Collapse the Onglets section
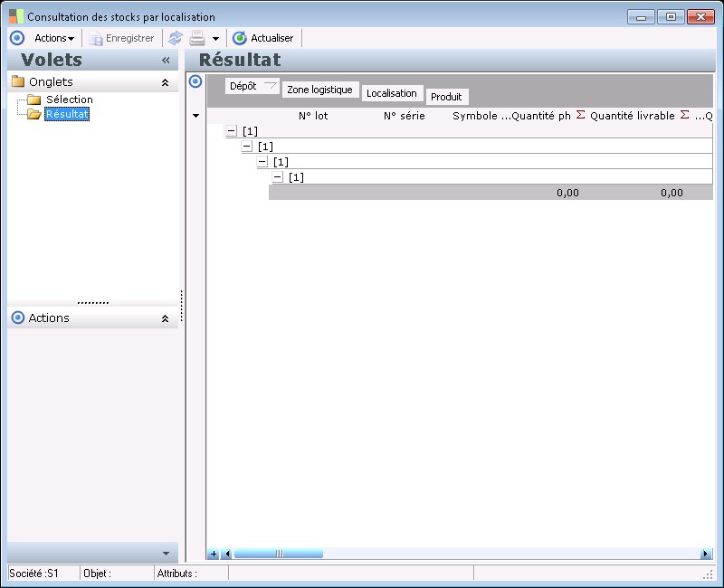This screenshot has width=724, height=588. 165,82
